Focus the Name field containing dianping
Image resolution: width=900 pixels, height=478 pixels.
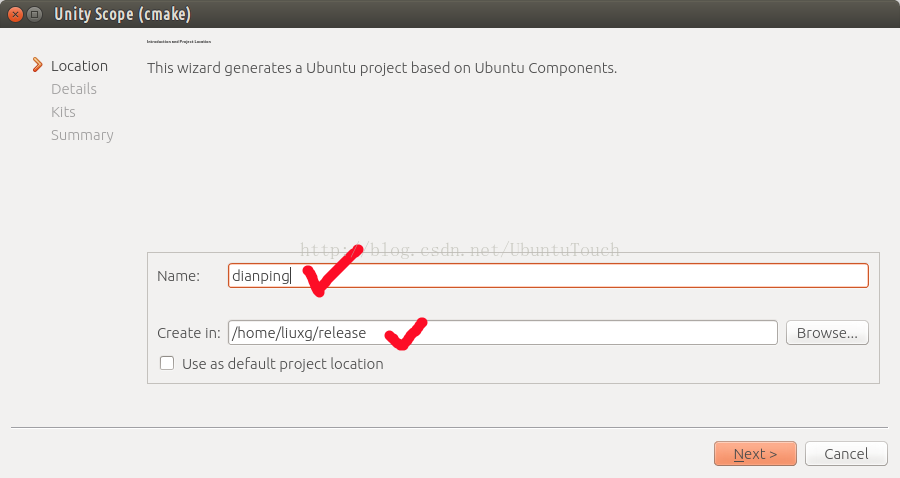[x=548, y=275]
